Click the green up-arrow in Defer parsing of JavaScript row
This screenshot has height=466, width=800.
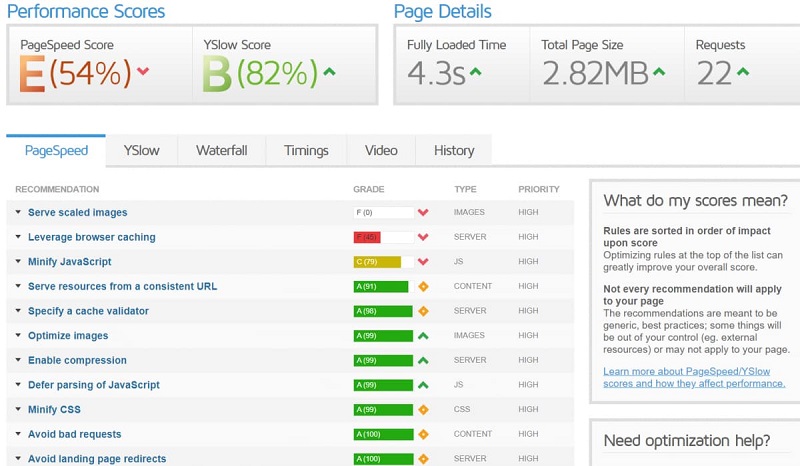click(x=423, y=385)
